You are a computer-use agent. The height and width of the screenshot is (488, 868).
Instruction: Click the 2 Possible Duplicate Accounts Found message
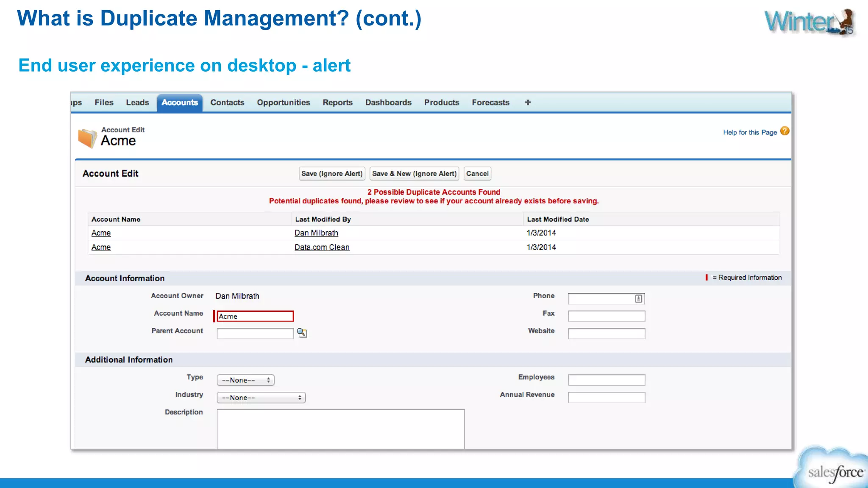click(434, 192)
